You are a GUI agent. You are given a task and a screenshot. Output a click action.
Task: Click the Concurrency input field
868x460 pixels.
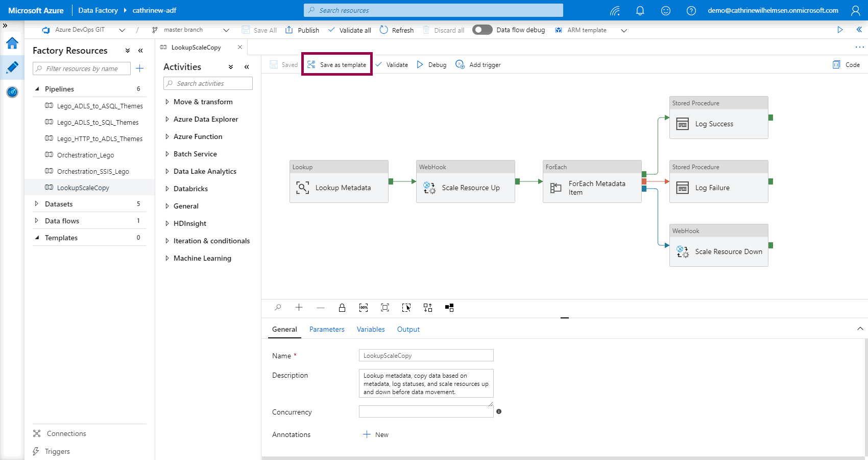[426, 411]
